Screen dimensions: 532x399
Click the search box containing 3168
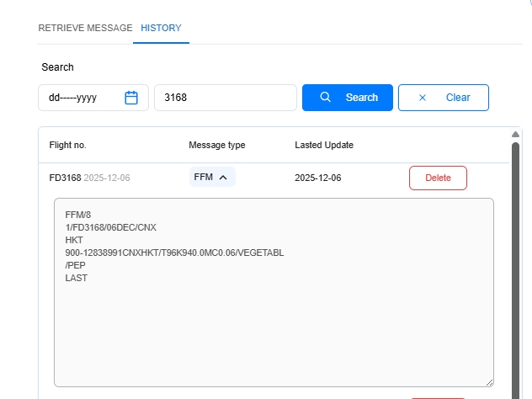(x=225, y=98)
